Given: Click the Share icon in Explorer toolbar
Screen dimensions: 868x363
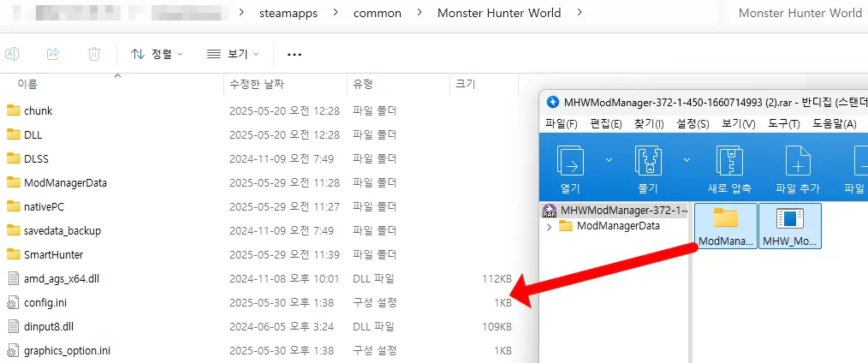Looking at the screenshot, I should pyautogui.click(x=53, y=54).
